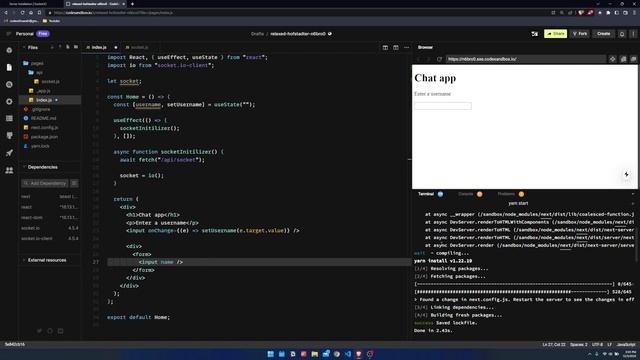Screen dimensions: 640x360
Task: Collapse the api folder
Action: [x=36, y=72]
